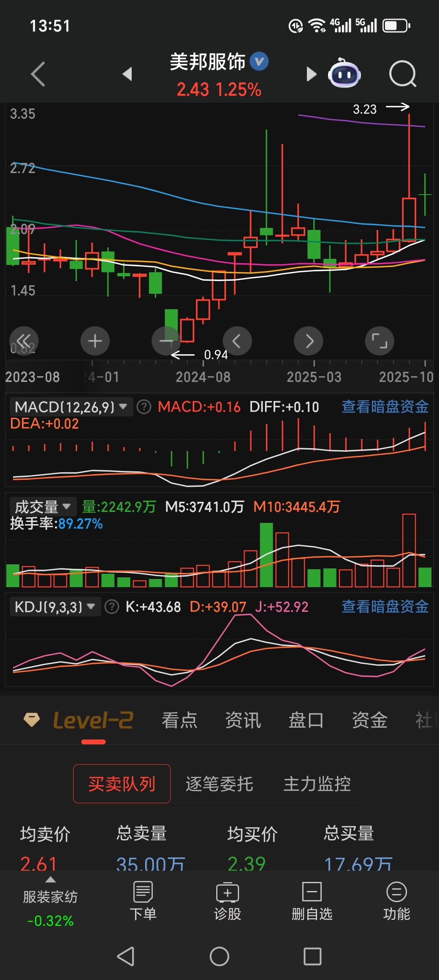Move chart left with left chevron button
The height and width of the screenshot is (980, 439).
click(237, 341)
